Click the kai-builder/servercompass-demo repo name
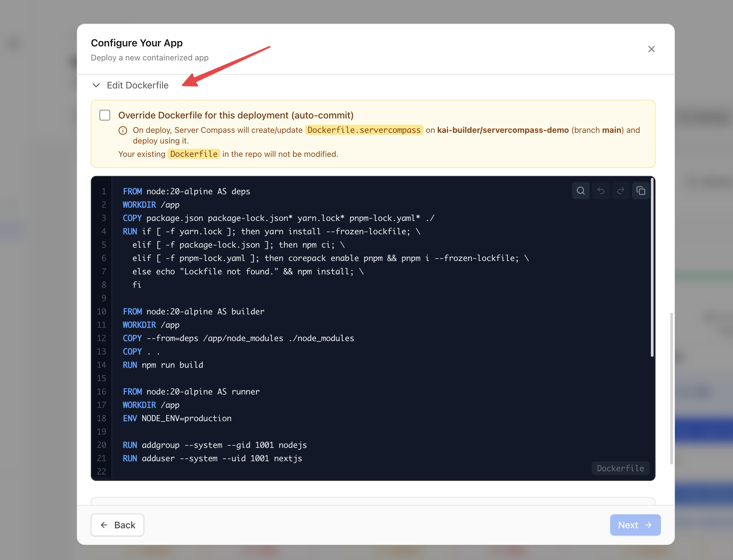Image resolution: width=733 pixels, height=560 pixels. tap(503, 130)
